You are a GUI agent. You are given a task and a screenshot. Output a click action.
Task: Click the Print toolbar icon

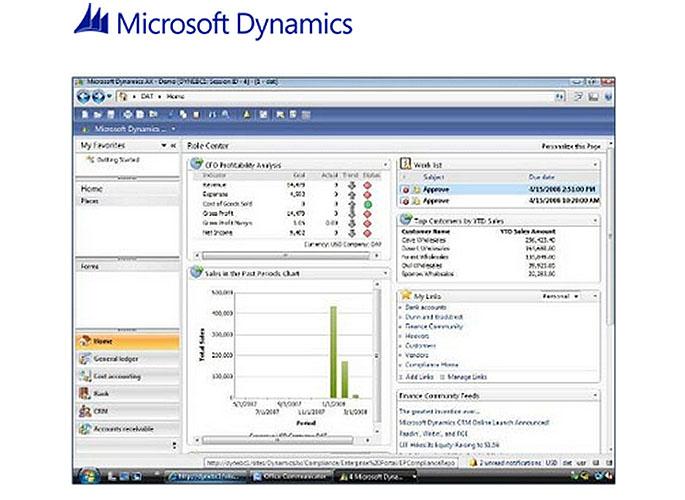[127, 114]
